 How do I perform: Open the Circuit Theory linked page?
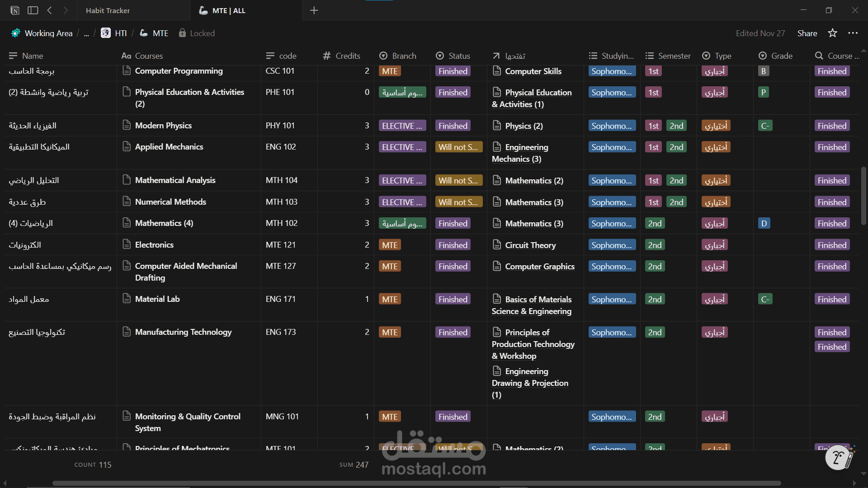[x=530, y=245]
